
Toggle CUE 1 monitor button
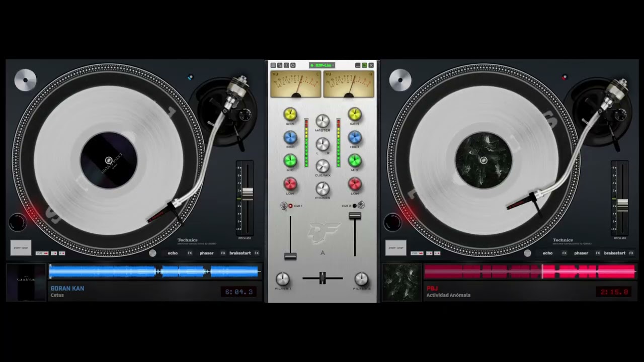[x=290, y=206]
